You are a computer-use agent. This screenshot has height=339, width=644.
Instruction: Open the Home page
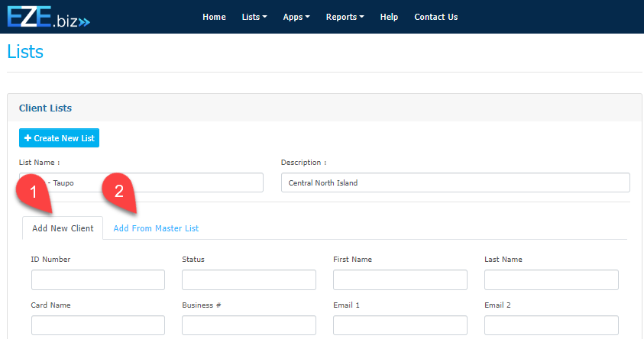click(214, 17)
